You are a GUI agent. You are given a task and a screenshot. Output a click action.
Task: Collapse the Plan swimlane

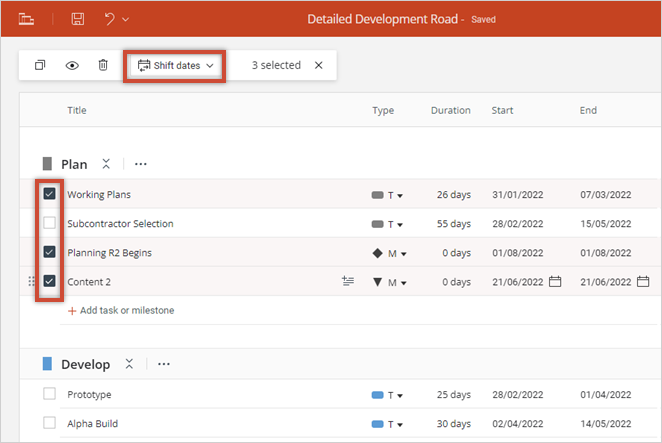pos(106,164)
